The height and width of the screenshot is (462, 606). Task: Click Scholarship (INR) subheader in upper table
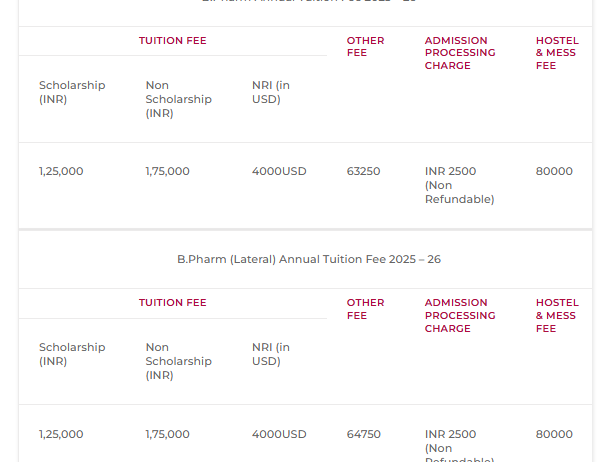coord(72,92)
